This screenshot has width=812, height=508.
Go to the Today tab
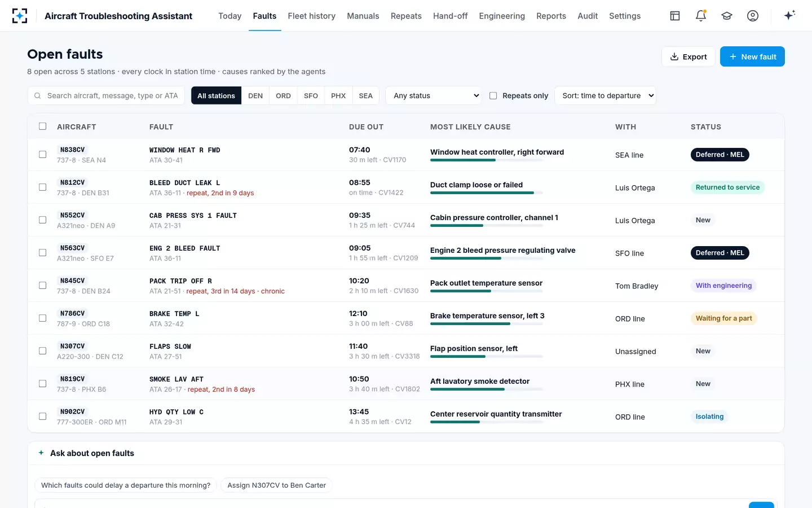click(x=230, y=16)
